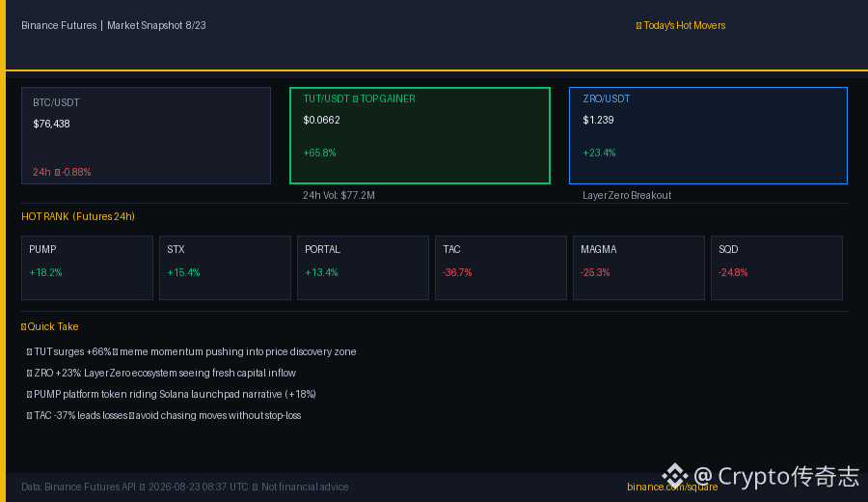Click the 24h Vol: $77.2M text
Image resolution: width=868 pixels, height=502 pixels.
tap(339, 195)
